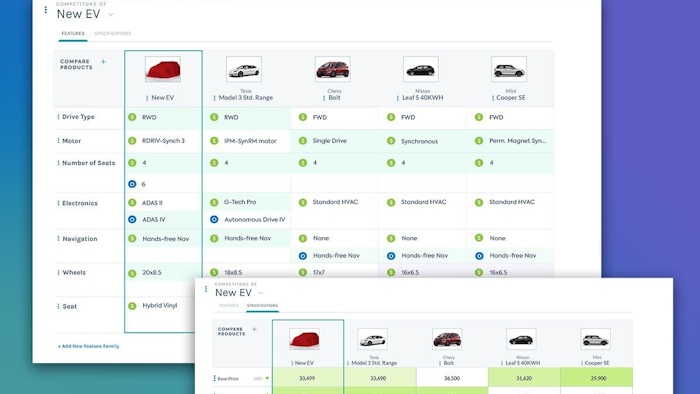Click the blue circle icon beside ADAS IV
The height and width of the screenshot is (394, 700).
click(132, 220)
